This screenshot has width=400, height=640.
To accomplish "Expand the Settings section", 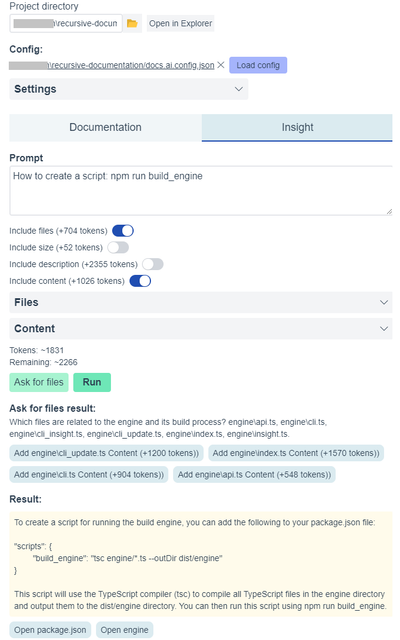I will click(129, 89).
